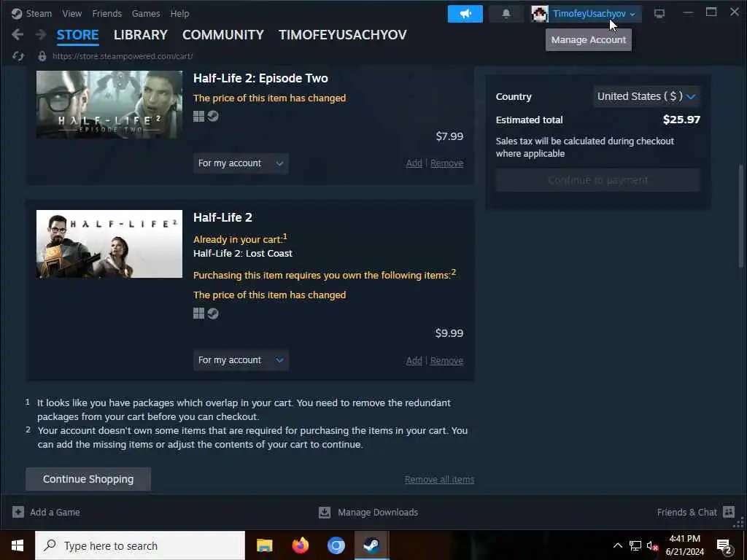This screenshot has width=747, height=560.
Task: Click SteamOS icon for Episode Two
Action: click(x=213, y=116)
